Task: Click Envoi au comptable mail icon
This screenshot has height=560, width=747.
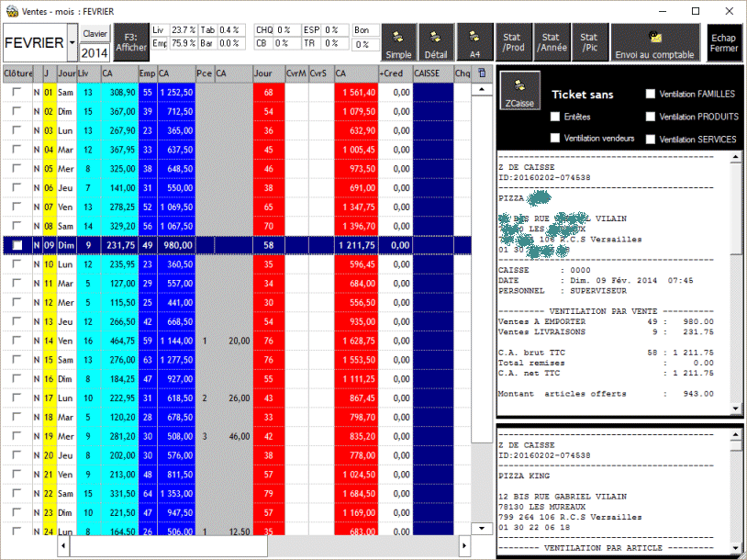Action: (x=654, y=43)
